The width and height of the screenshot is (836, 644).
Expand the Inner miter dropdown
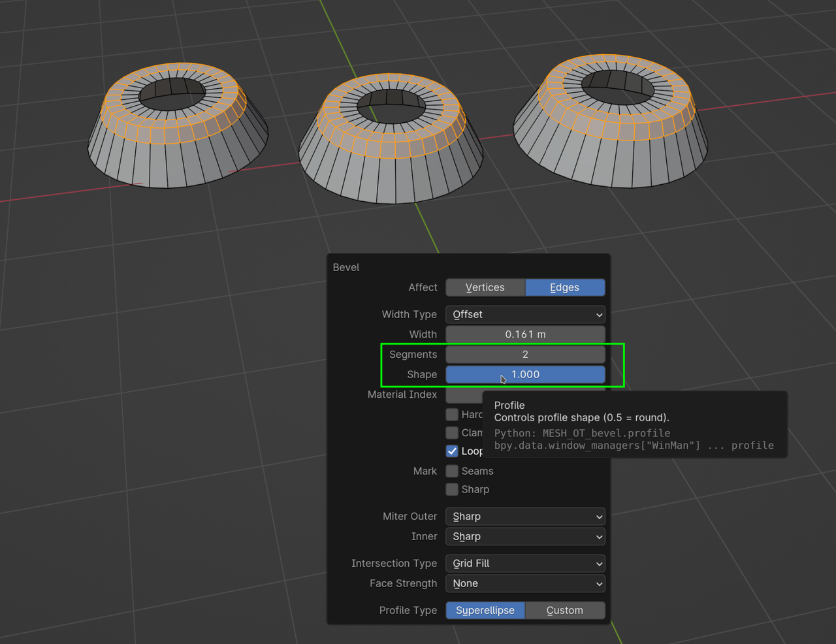525,537
